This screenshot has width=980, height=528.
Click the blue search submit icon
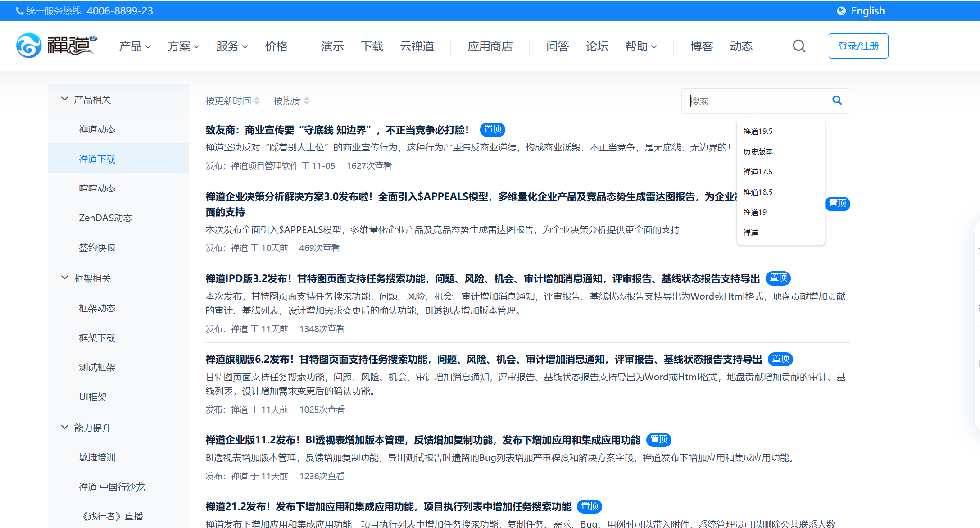837,100
